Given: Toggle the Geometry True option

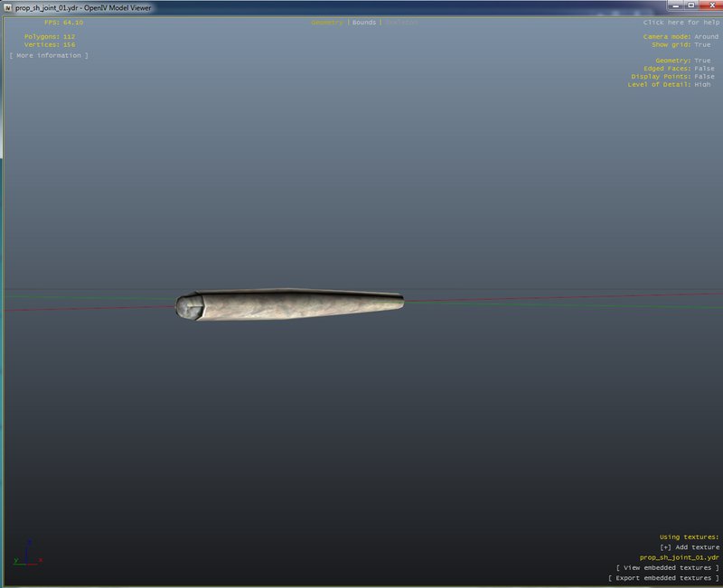Looking at the screenshot, I should (702, 61).
